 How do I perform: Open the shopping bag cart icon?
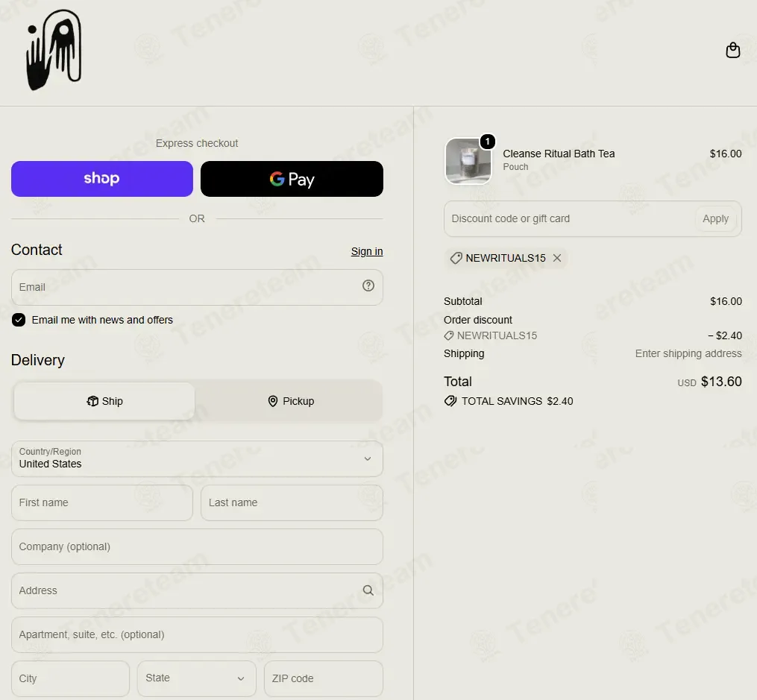tap(733, 50)
